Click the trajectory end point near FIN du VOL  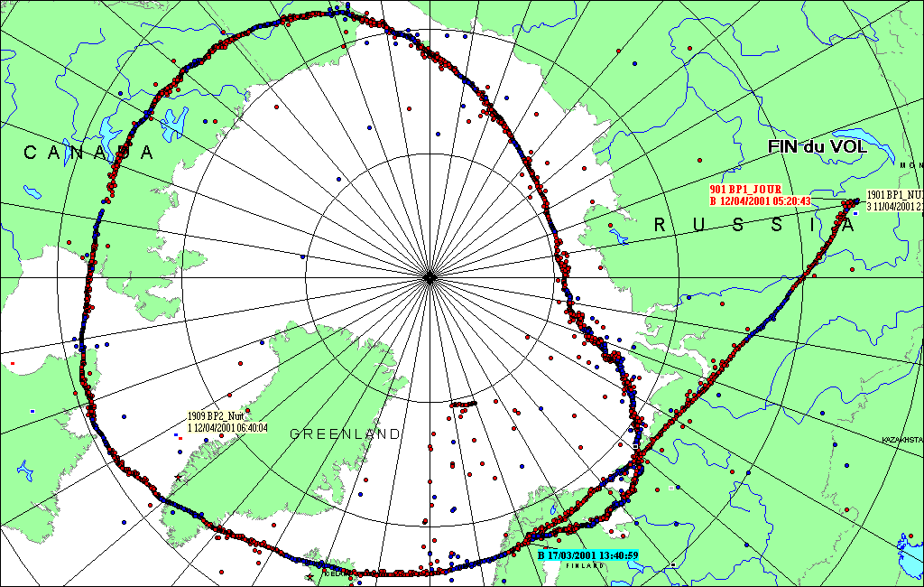pyautogui.click(x=855, y=201)
